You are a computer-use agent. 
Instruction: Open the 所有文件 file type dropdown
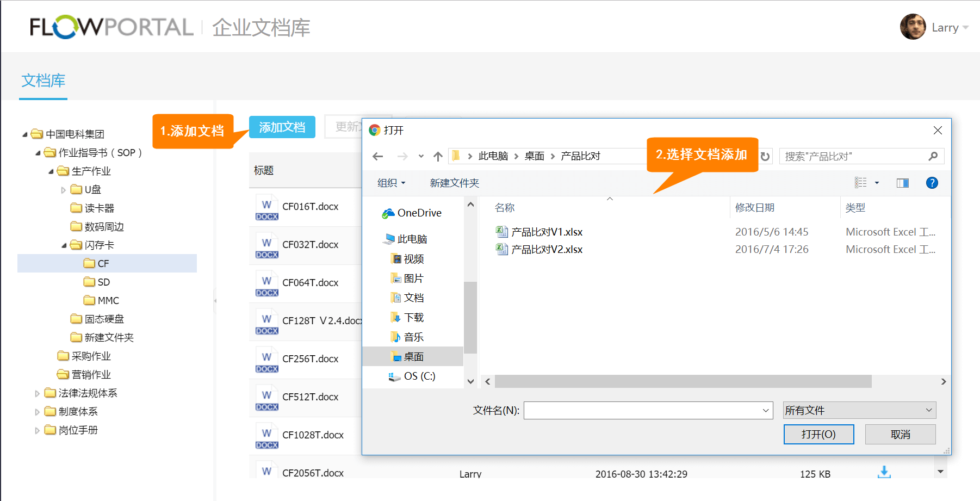click(859, 410)
